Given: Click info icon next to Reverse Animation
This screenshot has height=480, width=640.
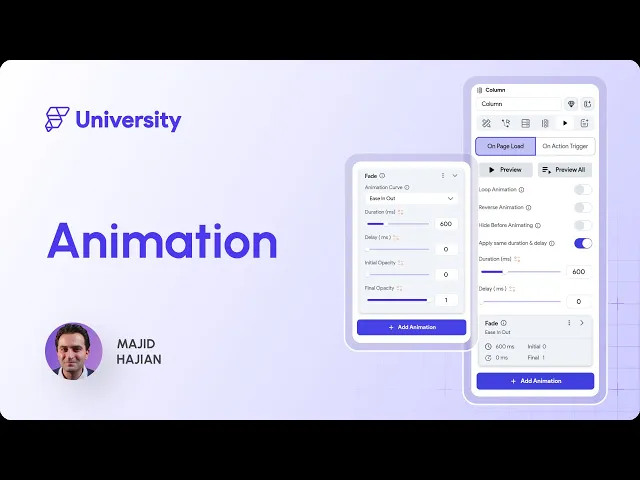Looking at the screenshot, I should [x=529, y=208].
